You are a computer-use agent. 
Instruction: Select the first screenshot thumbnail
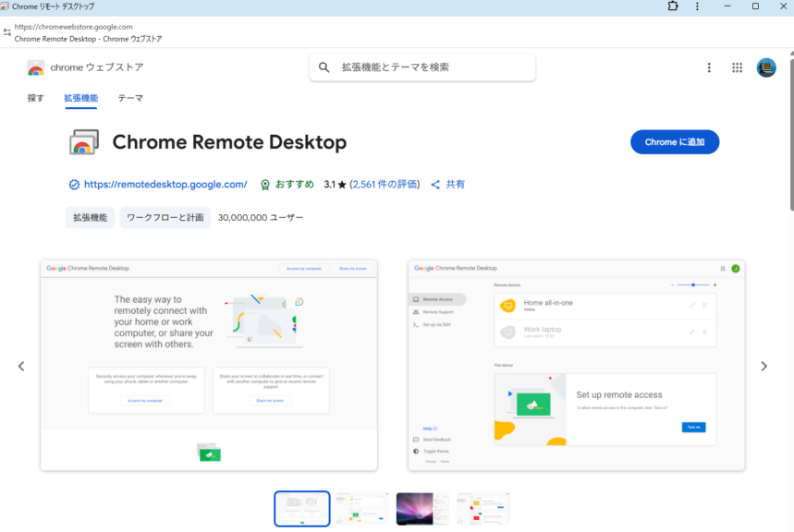(x=302, y=509)
